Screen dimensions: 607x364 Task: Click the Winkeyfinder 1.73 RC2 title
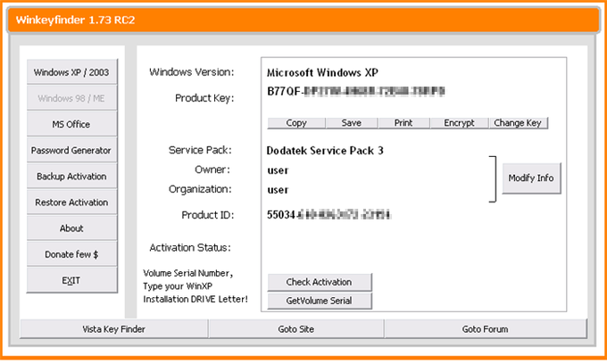click(76, 20)
